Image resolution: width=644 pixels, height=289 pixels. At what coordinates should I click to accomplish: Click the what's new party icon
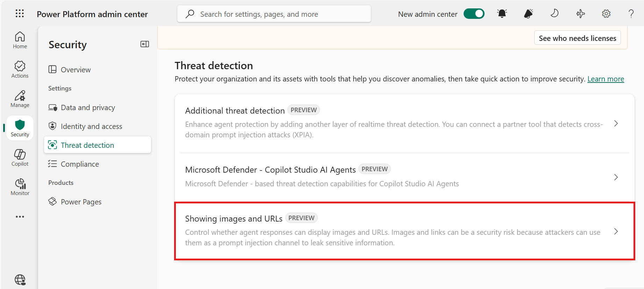click(x=528, y=14)
